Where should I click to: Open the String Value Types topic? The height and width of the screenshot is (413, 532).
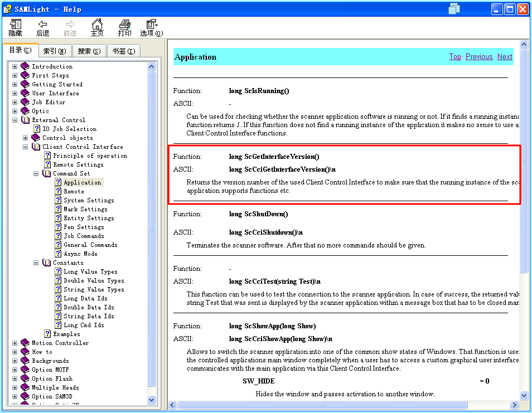(x=94, y=289)
